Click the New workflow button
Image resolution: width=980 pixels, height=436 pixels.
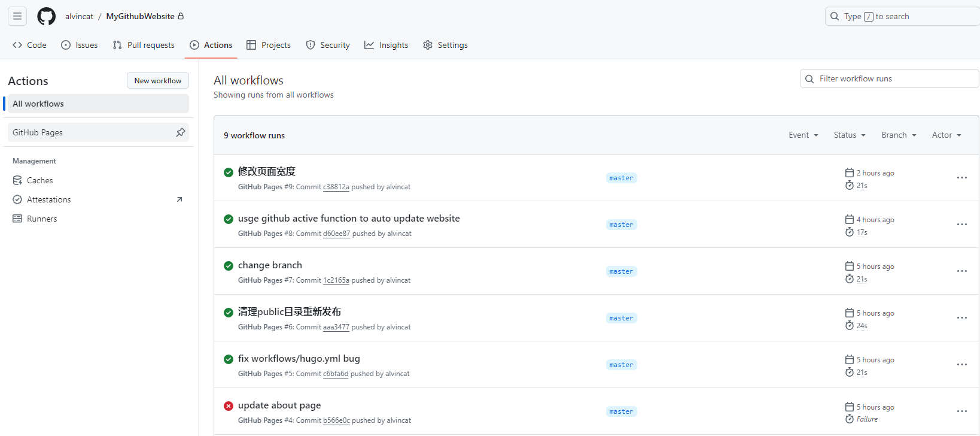[x=158, y=81]
